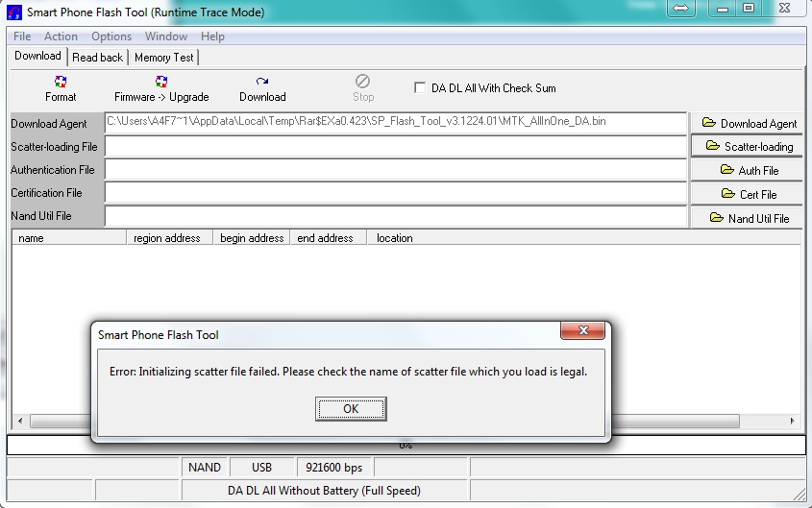Open the Options menu

click(x=111, y=36)
